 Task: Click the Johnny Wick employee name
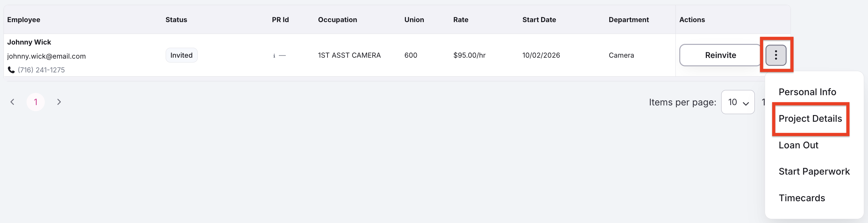29,42
